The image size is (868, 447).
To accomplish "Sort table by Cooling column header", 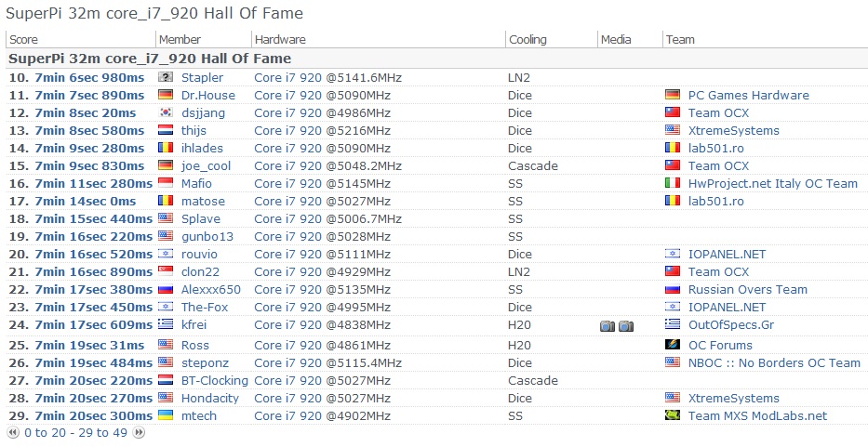I will 527,39.
